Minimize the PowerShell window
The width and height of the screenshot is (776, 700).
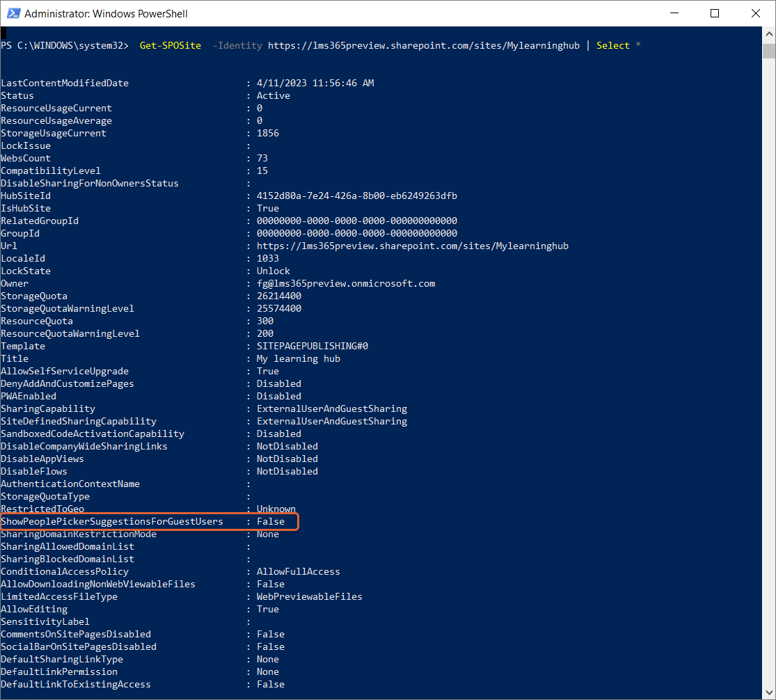675,13
